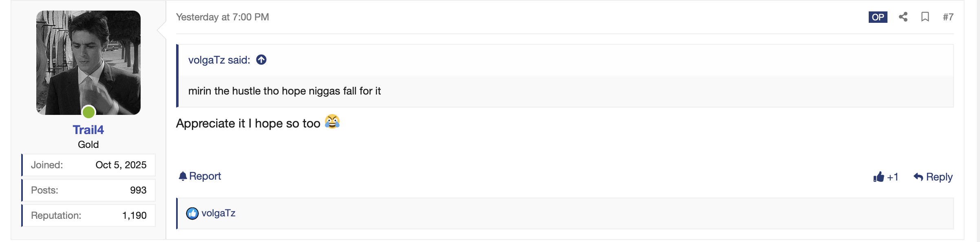Open Trail4's avatar picture
This screenshot has height=242, width=980.
pos(88,63)
